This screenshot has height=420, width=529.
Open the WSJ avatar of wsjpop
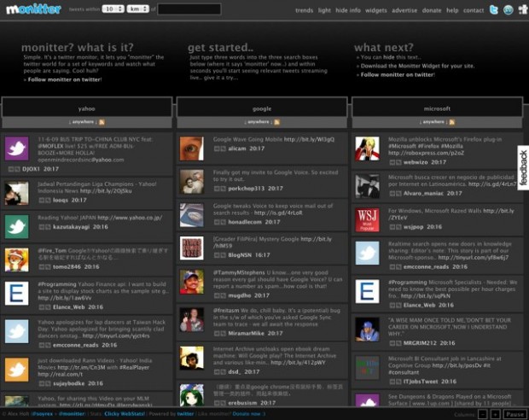click(367, 219)
